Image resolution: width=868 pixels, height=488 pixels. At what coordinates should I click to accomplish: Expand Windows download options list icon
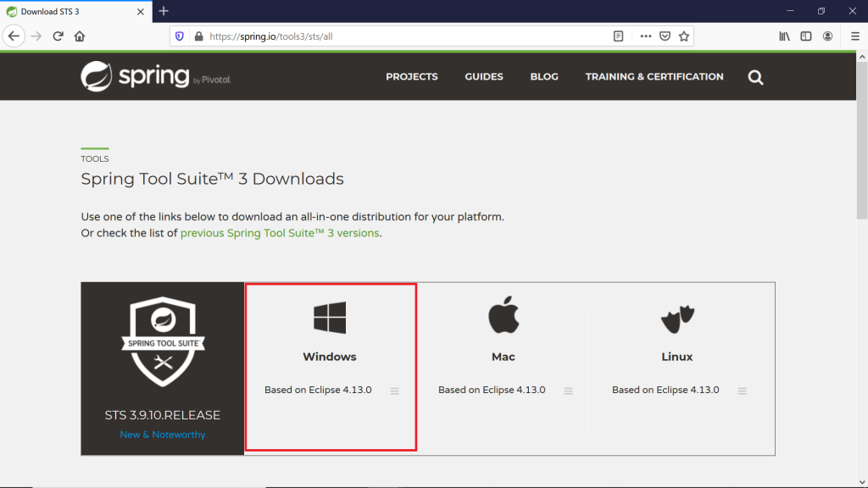coord(395,391)
